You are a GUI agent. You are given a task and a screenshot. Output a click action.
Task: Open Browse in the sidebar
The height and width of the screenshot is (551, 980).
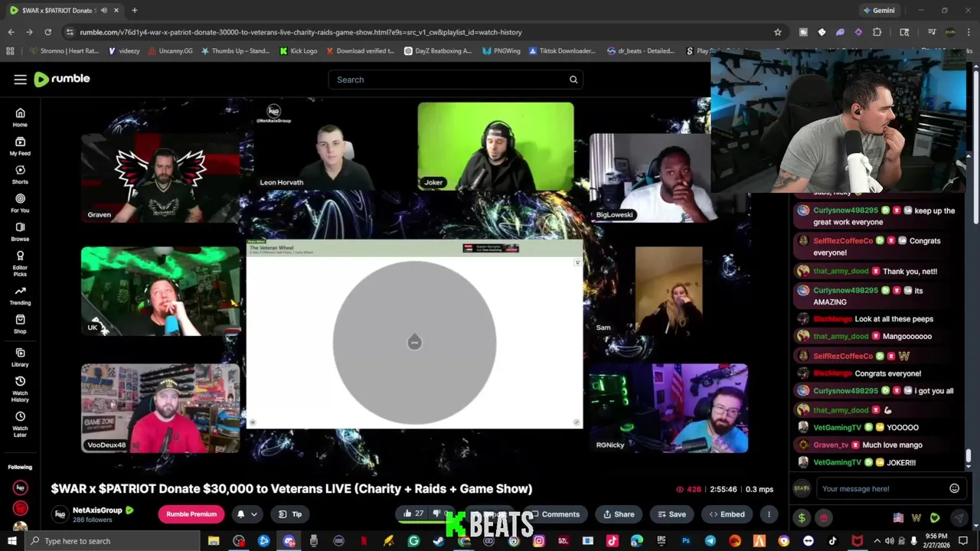20,232
